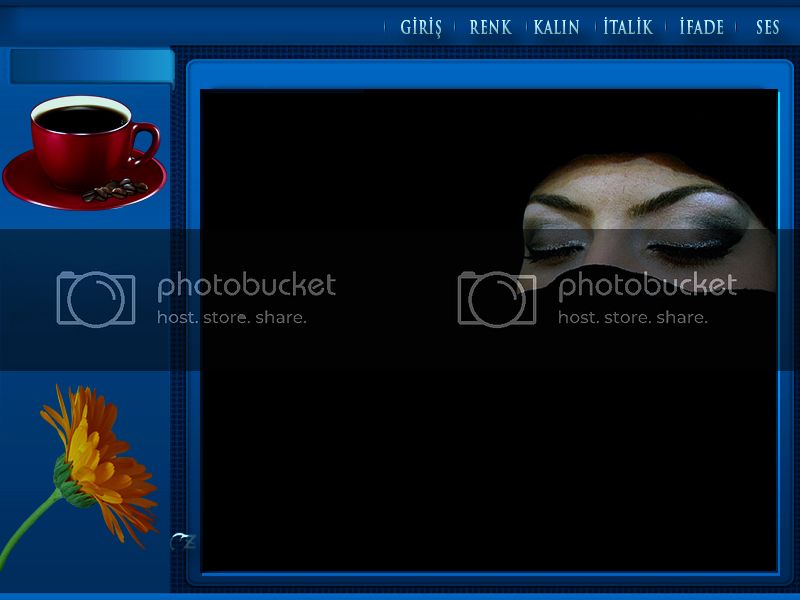Click the left Photobucket camera logo

(95, 298)
